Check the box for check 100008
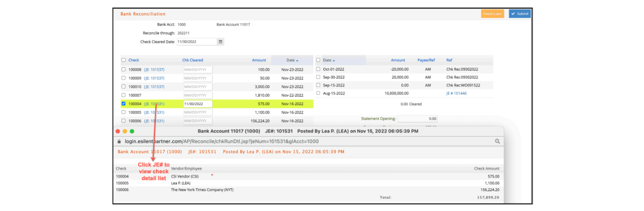 point(124,69)
